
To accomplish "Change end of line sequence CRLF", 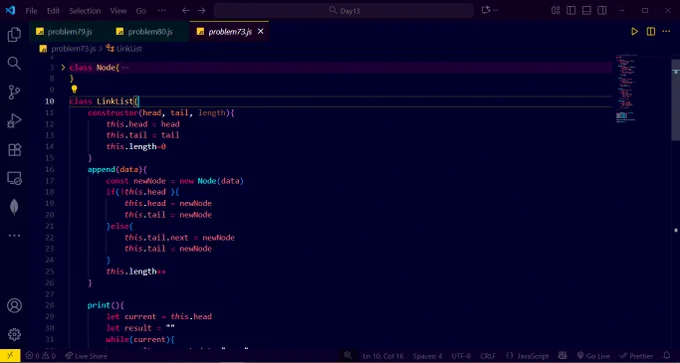I will pos(488,356).
